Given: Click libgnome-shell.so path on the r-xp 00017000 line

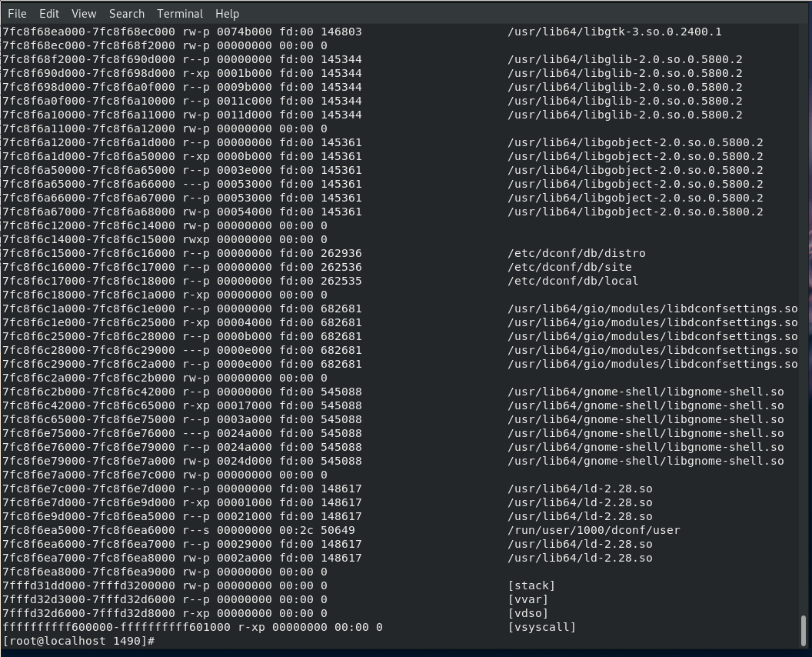Looking at the screenshot, I should (645, 405).
